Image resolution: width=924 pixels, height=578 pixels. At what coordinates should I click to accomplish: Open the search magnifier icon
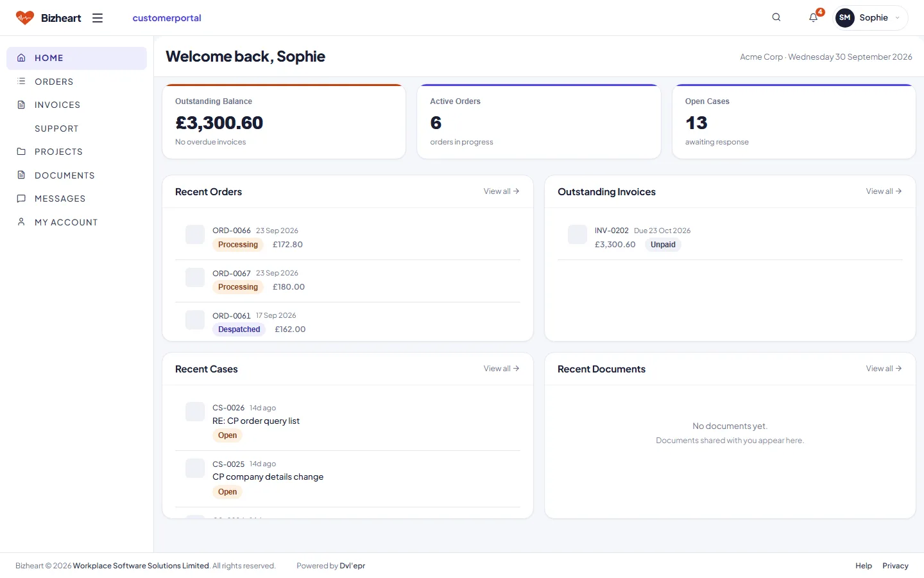(x=776, y=17)
